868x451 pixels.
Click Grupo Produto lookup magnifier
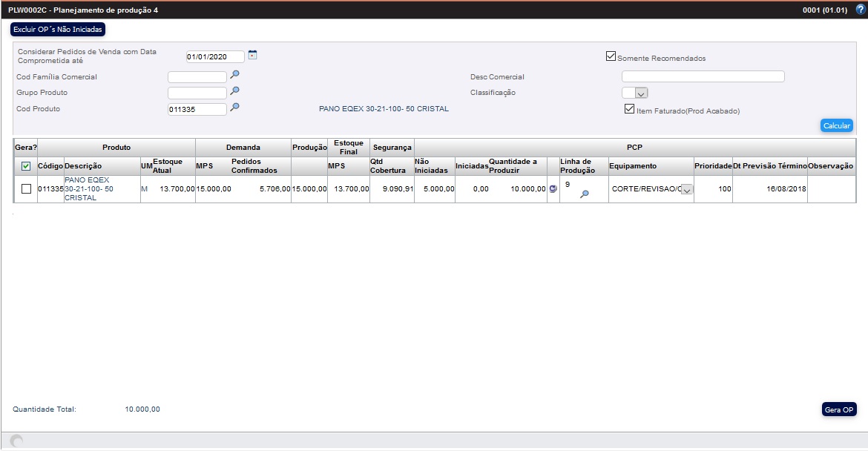pyautogui.click(x=234, y=91)
